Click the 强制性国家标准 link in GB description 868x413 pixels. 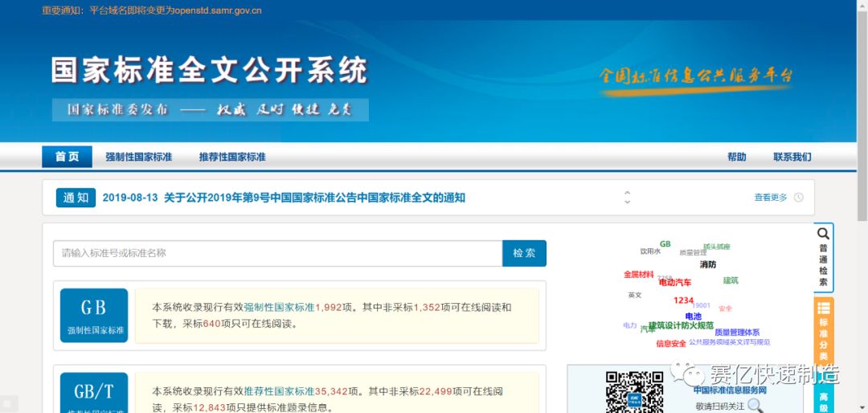tap(280, 307)
